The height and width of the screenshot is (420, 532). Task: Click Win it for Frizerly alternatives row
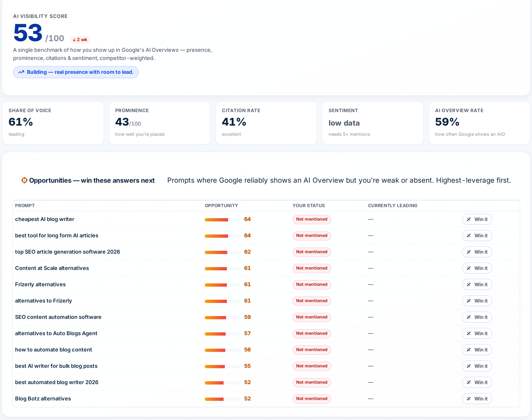pyautogui.click(x=477, y=284)
